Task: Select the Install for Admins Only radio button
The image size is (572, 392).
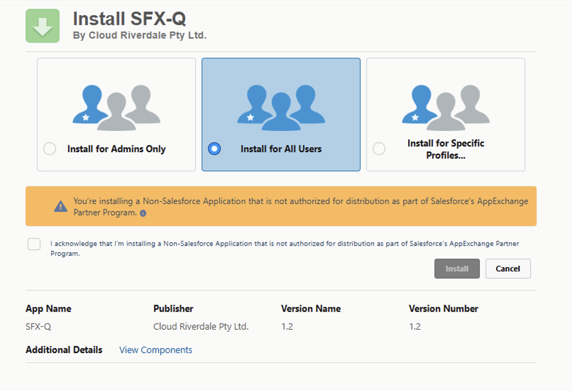Action: point(50,149)
